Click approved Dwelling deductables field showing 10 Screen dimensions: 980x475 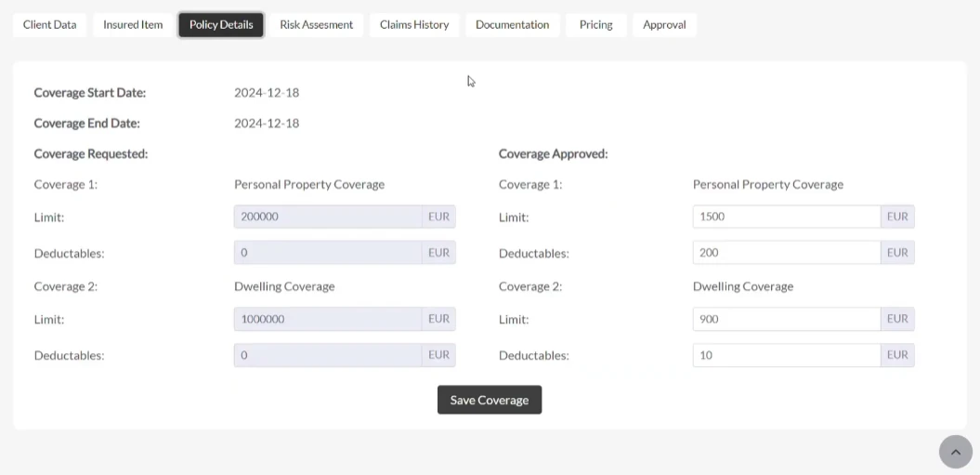787,355
